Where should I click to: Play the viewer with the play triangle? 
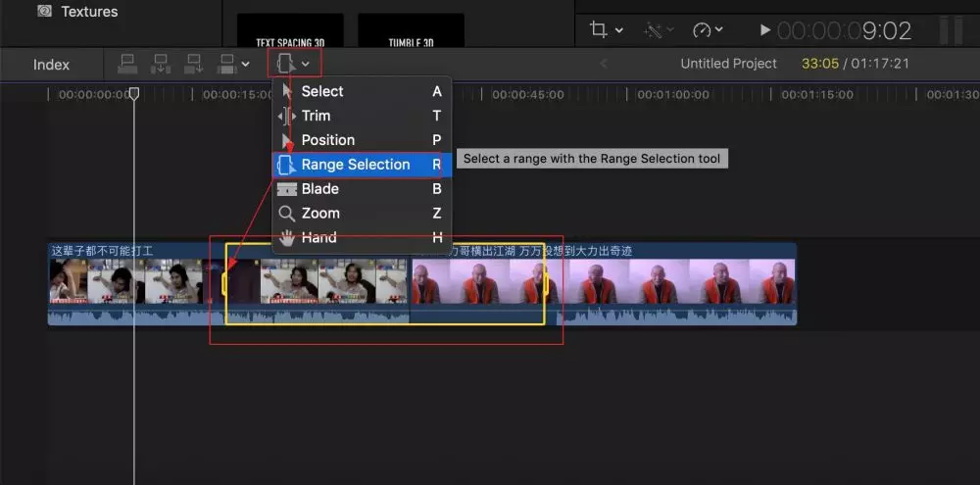[x=764, y=30]
